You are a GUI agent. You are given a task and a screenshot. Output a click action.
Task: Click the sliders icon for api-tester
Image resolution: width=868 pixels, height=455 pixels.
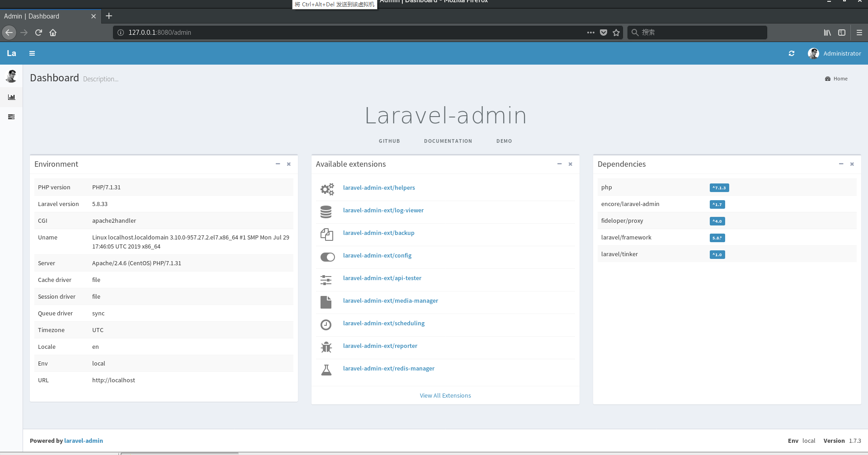tap(326, 280)
